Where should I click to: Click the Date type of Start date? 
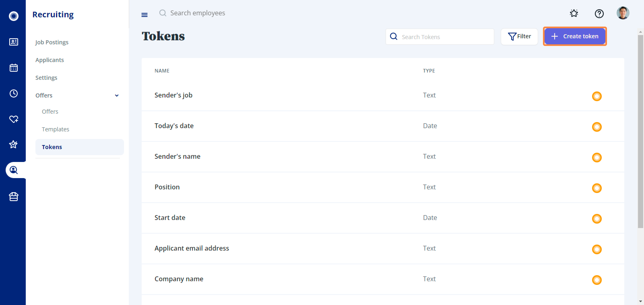click(x=430, y=217)
